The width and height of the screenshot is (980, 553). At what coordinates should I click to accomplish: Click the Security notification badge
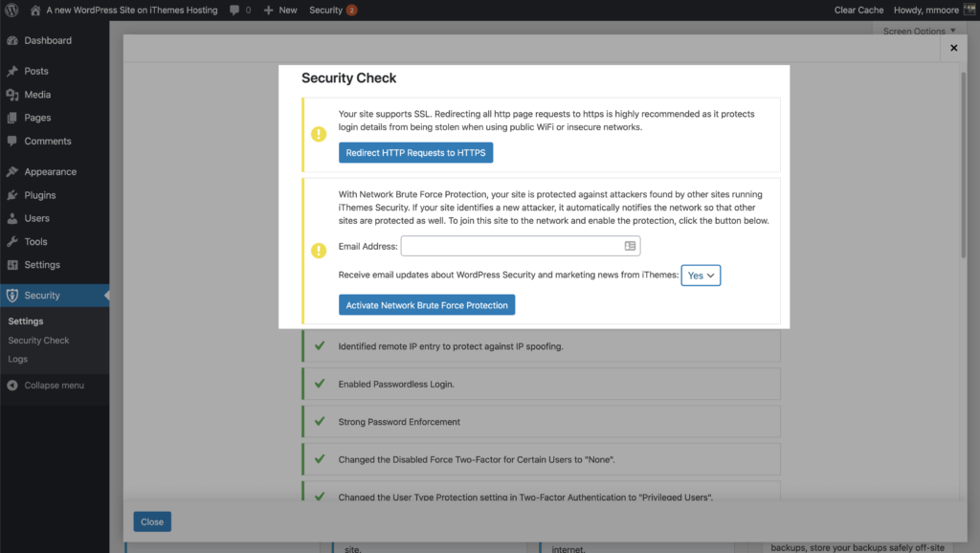(x=352, y=10)
